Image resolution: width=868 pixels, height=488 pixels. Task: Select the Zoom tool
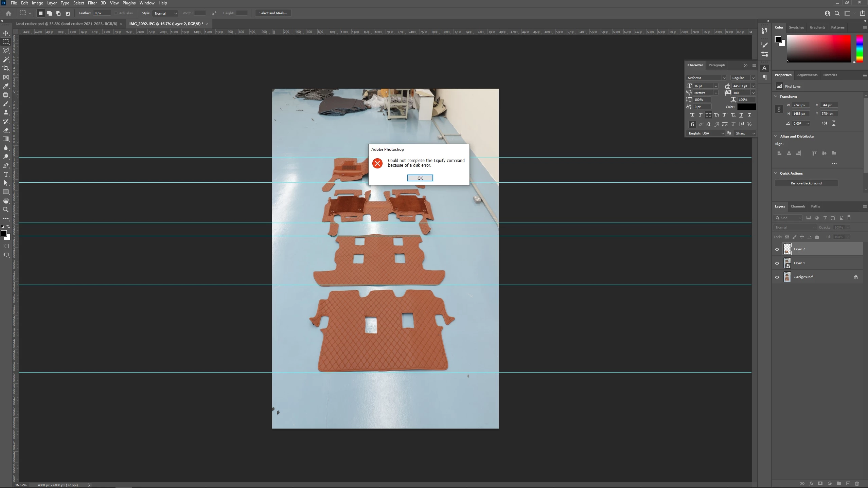6,210
